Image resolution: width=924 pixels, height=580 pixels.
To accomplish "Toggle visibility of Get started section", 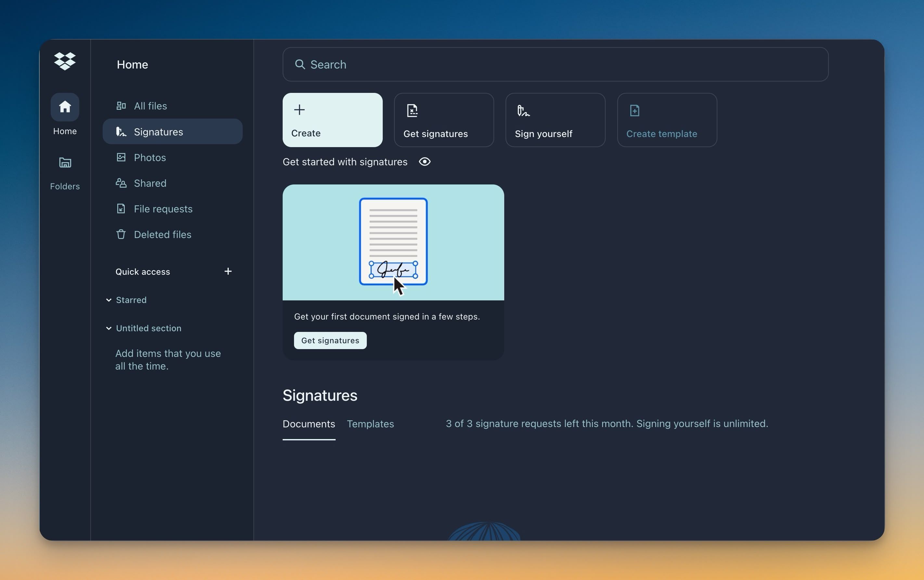I will (x=424, y=161).
